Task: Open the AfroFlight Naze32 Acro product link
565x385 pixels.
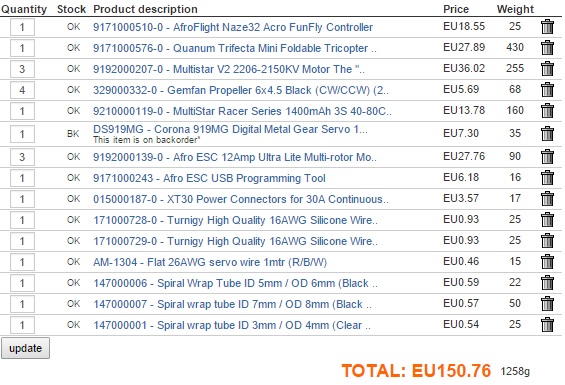Action: tap(233, 27)
